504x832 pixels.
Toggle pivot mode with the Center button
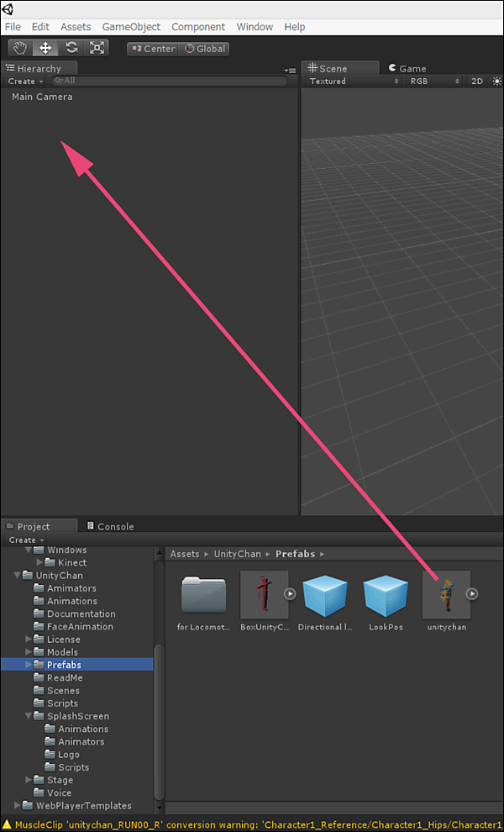[153, 49]
